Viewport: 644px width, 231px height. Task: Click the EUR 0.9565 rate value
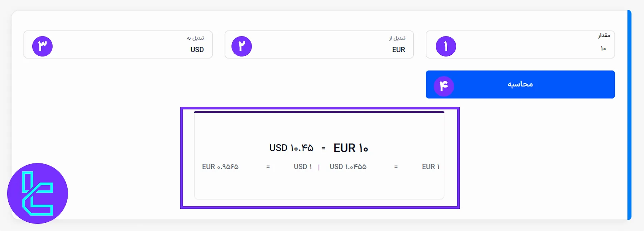220,167
